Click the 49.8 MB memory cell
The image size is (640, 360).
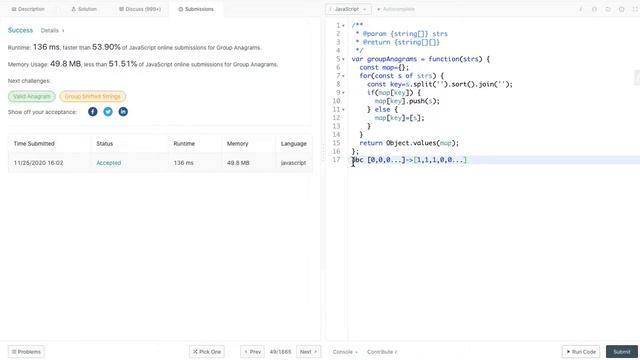(x=238, y=163)
